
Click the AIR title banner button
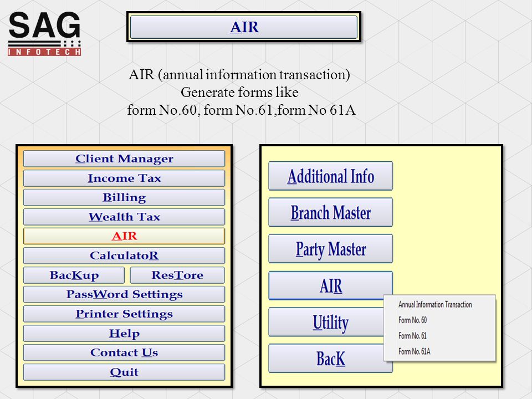coord(244,27)
